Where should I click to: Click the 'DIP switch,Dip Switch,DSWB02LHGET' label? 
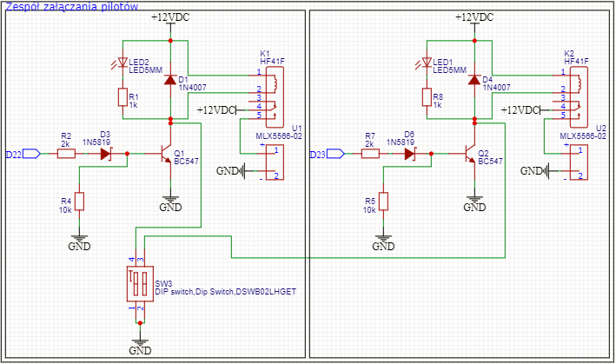226,292
